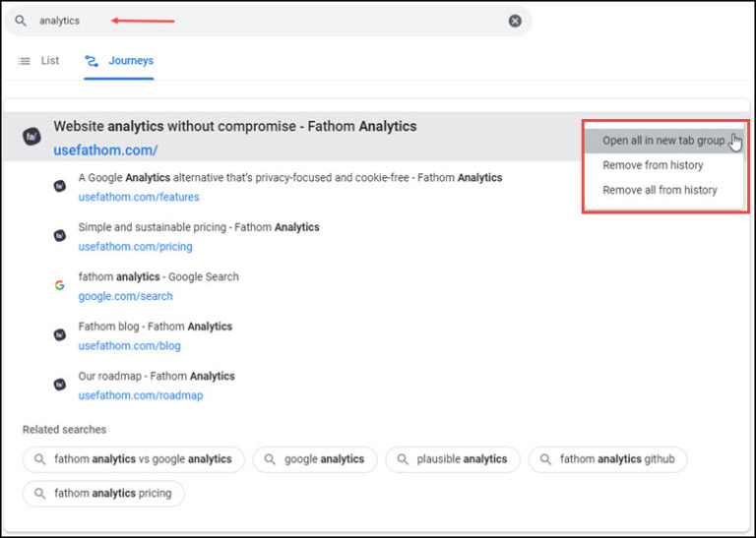Click Fathom favicon beside "Website analytics without compromise"

(31, 137)
